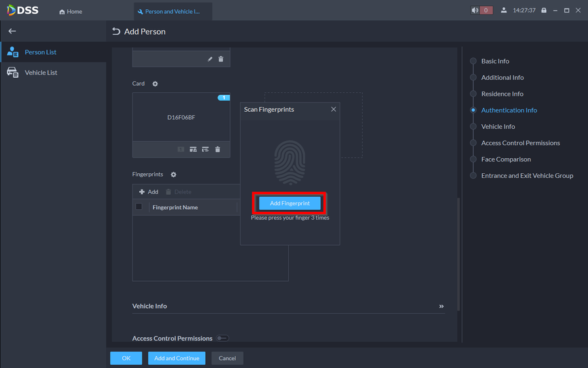Jump to Access Control Permissions step
588x368 pixels.
pyautogui.click(x=521, y=143)
